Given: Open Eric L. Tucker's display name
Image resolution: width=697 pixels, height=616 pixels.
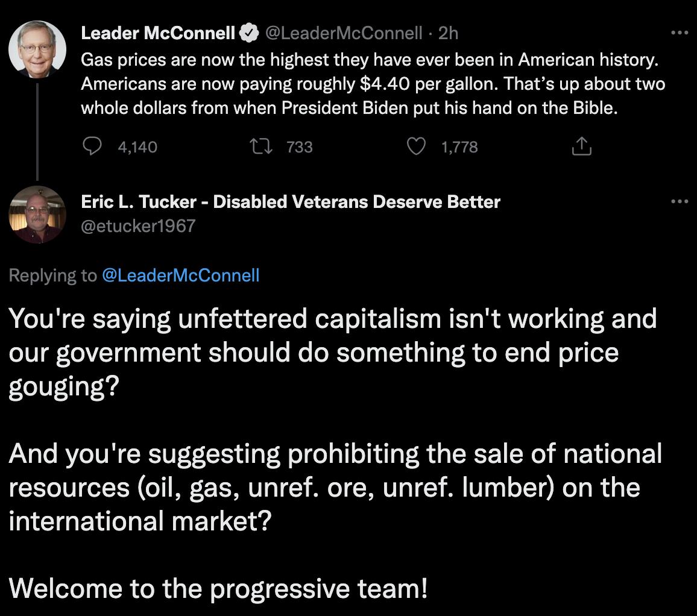Looking at the screenshot, I should point(290,202).
